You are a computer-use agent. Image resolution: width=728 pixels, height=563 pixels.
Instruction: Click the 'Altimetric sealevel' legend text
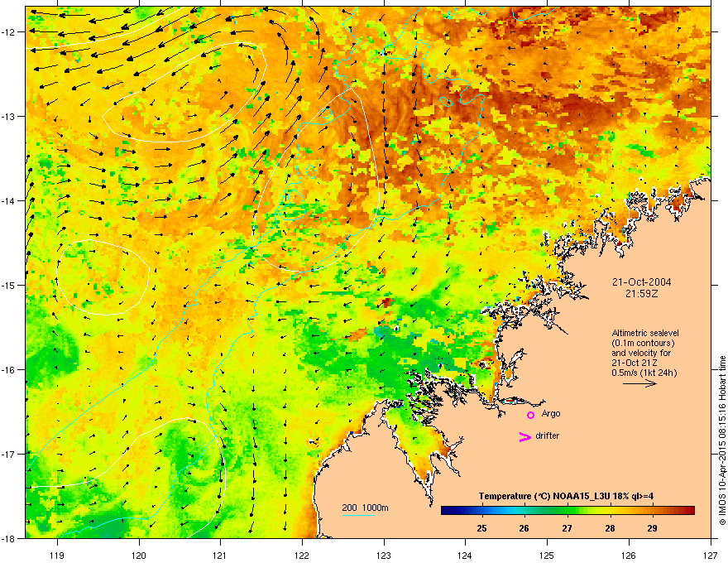tap(645, 333)
